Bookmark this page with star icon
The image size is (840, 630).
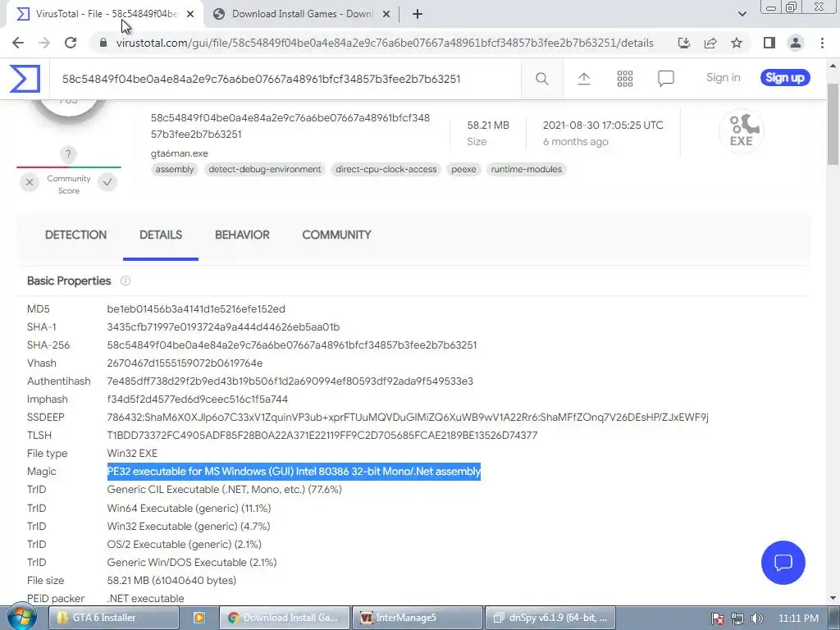(737, 43)
